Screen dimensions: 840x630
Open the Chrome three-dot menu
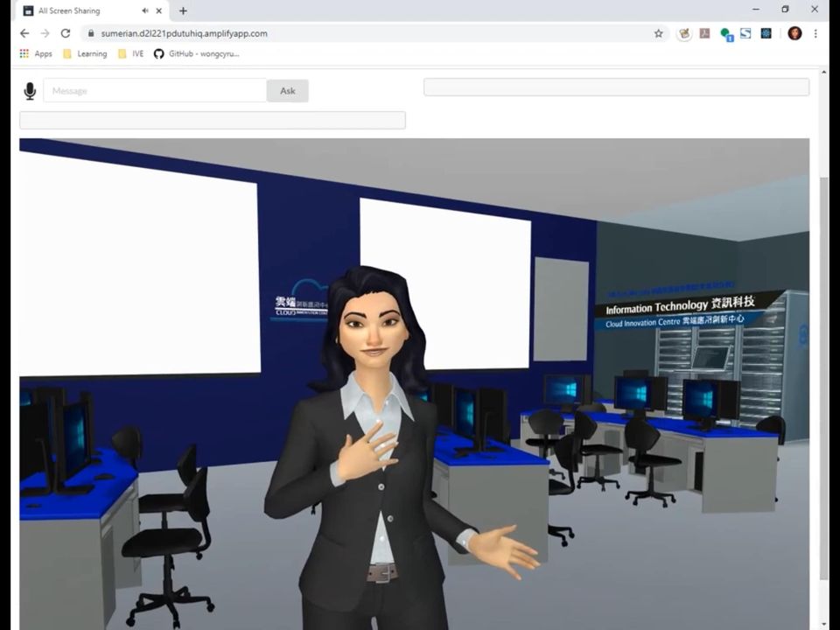click(815, 33)
